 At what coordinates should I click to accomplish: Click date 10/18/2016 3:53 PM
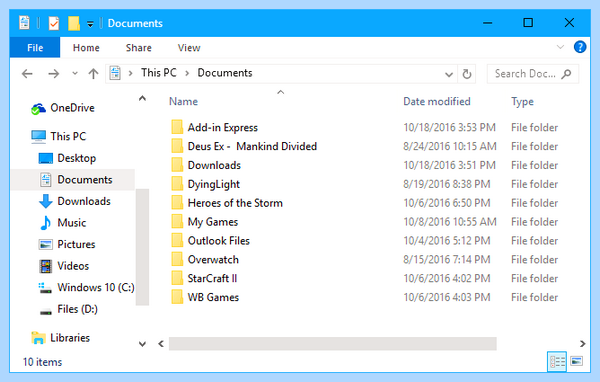point(449,127)
